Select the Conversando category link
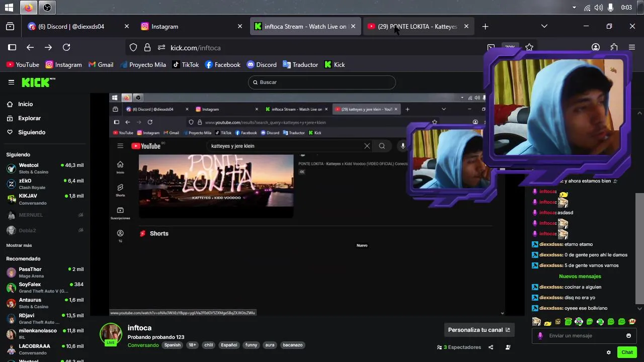This screenshot has height=362, width=644. pyautogui.click(x=143, y=345)
